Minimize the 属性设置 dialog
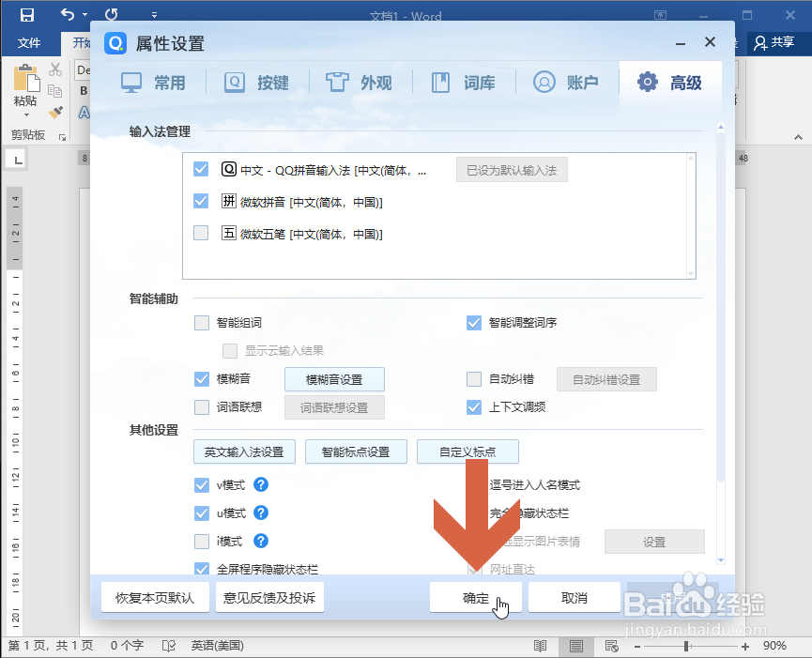Viewport: 812px width, 658px height. coord(681,43)
